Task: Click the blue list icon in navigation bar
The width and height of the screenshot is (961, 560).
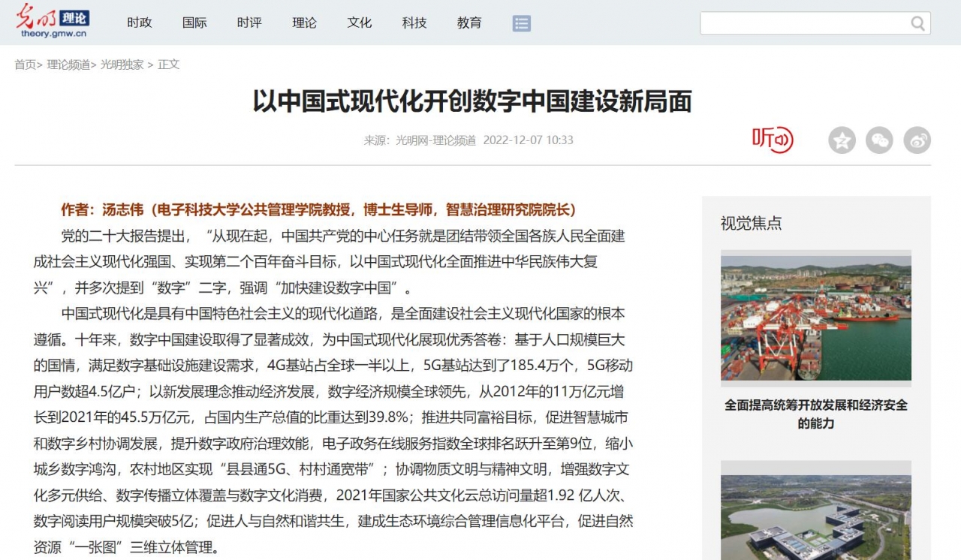Action: point(521,23)
